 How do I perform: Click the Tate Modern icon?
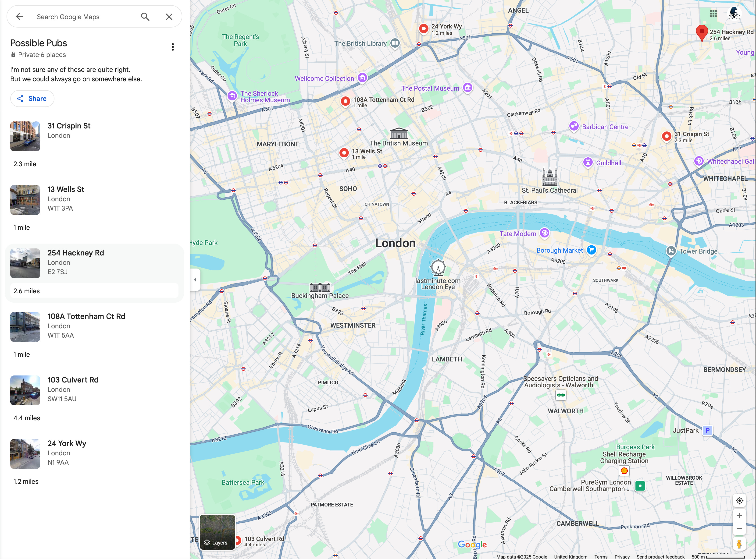[x=544, y=233]
